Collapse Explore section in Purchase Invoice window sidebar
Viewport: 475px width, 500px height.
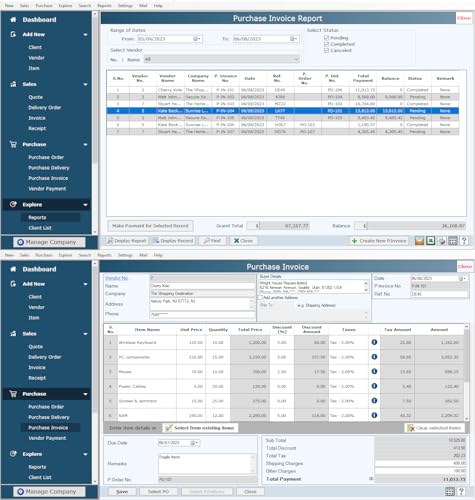point(85,454)
